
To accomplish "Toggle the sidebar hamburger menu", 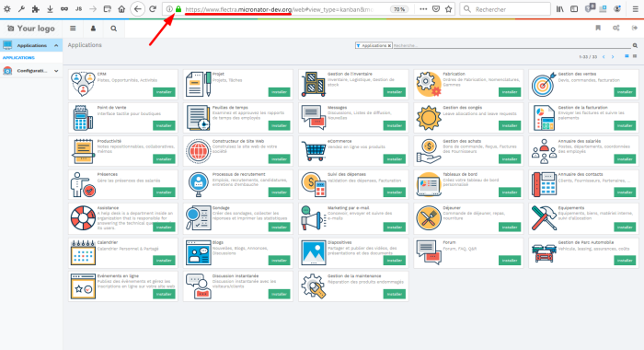I will click(73, 29).
